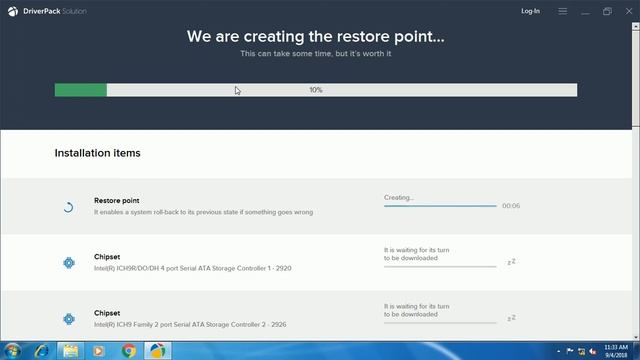Click the DriverPack taskbar icon

(x=158, y=351)
